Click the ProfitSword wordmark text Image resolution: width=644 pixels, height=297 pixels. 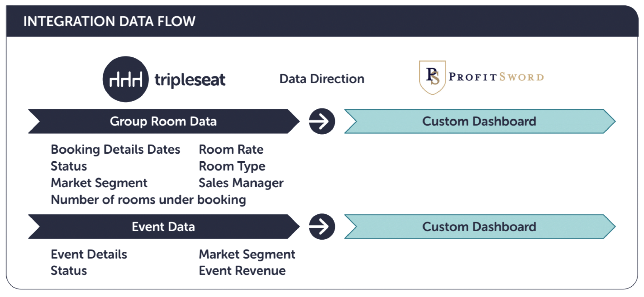[496, 77]
